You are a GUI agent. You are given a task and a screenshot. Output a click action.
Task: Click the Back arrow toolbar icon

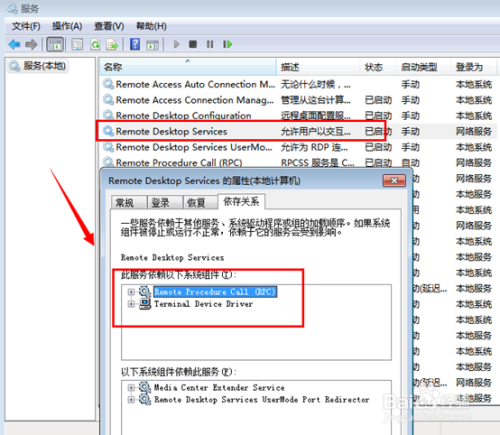click(x=14, y=44)
